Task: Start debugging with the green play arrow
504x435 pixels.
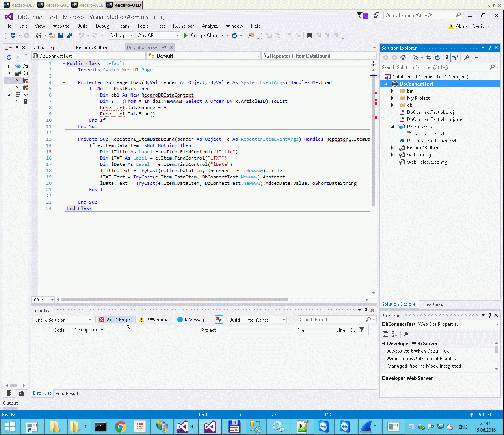Action: [x=186, y=35]
